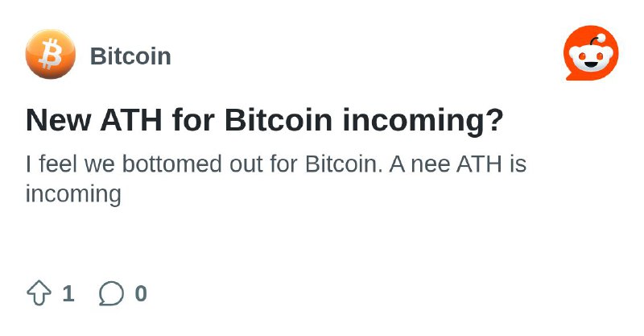Click the post body starting with I feel we bottomed
Image resolution: width=644 pixels, height=336 pixels.
point(275,179)
